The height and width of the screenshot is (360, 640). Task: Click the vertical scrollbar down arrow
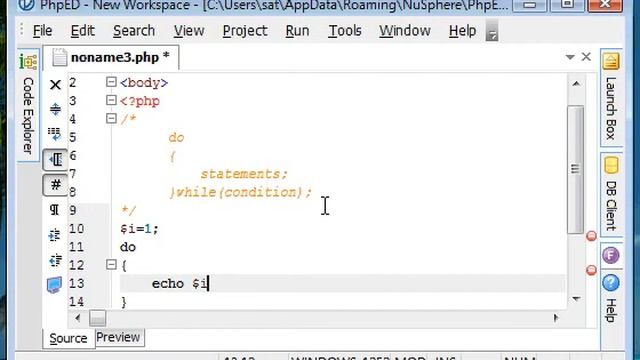tap(576, 299)
